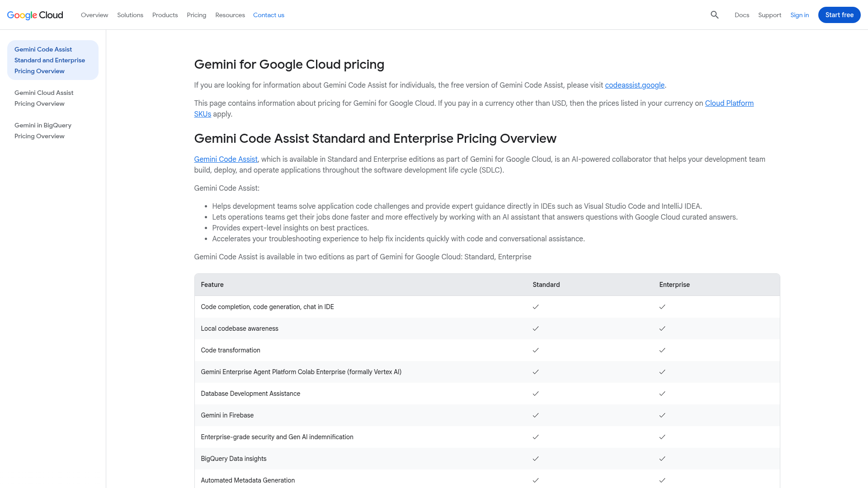Click Standard checkmark for BigQuery Data insights
Screen dimensions: 868x488
coord(536,459)
